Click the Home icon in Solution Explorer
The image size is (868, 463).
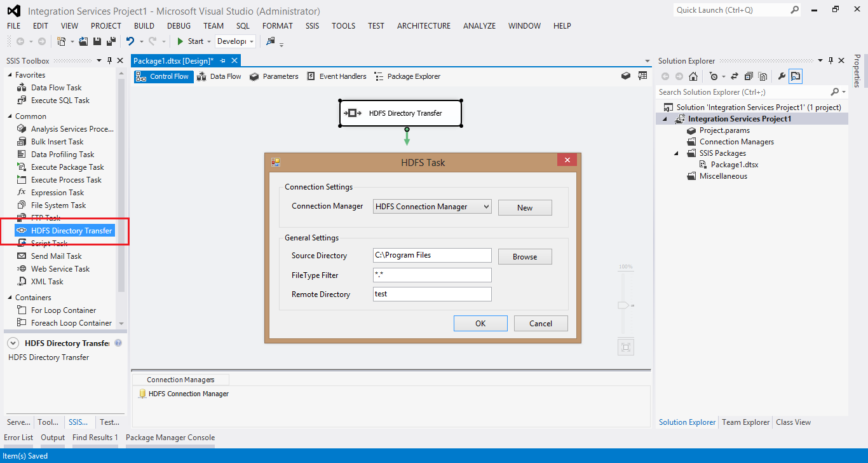693,76
